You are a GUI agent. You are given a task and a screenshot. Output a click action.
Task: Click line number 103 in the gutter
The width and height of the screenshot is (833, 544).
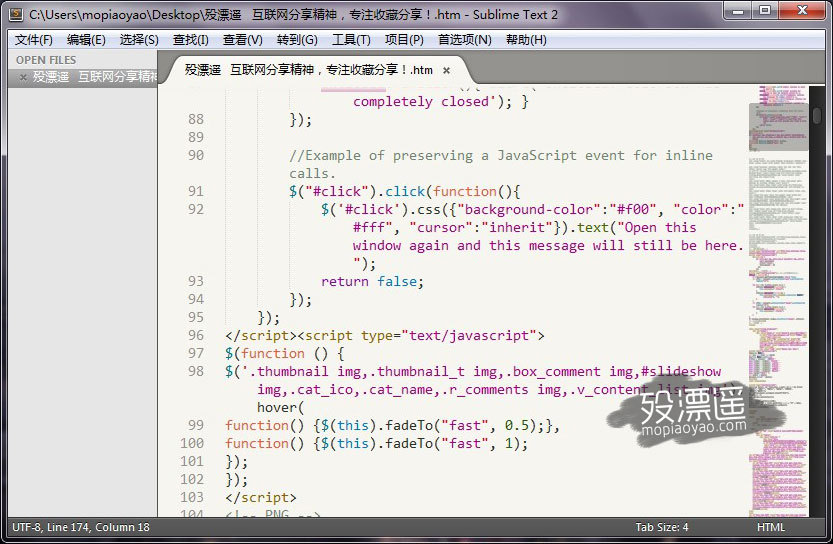point(192,497)
